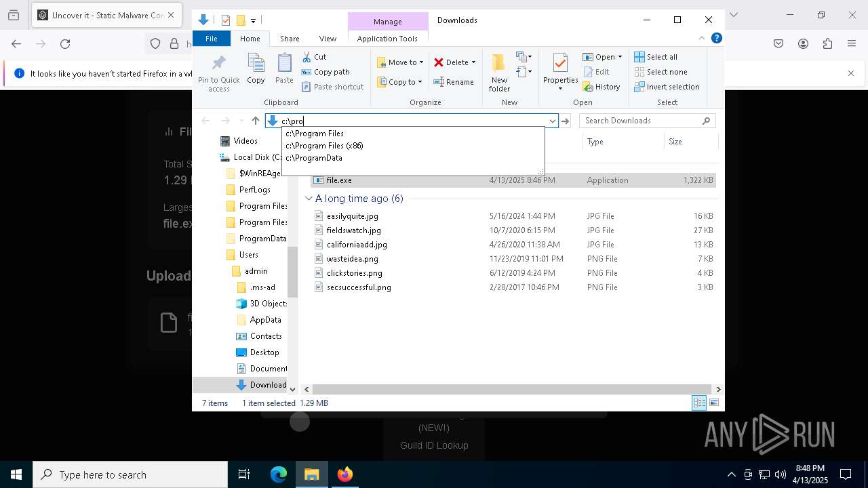Select PerfLogs folder in tree
Screen dimensions: 868x488
point(255,190)
